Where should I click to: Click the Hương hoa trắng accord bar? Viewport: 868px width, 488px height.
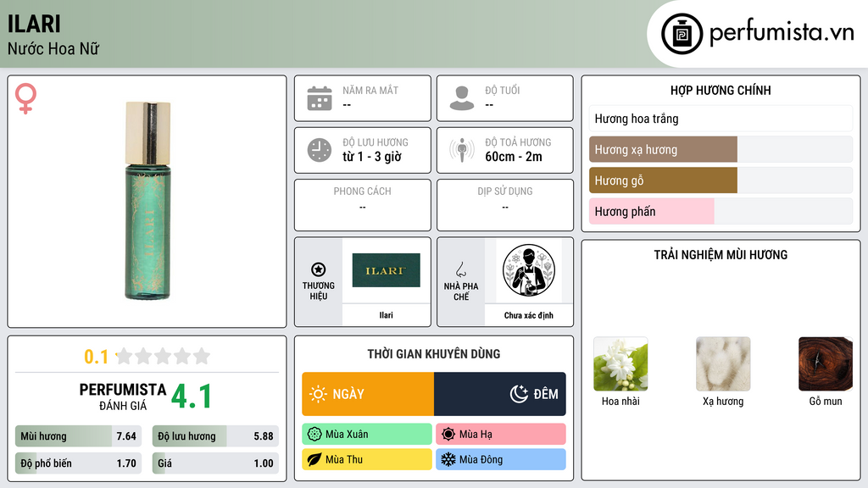pos(721,119)
